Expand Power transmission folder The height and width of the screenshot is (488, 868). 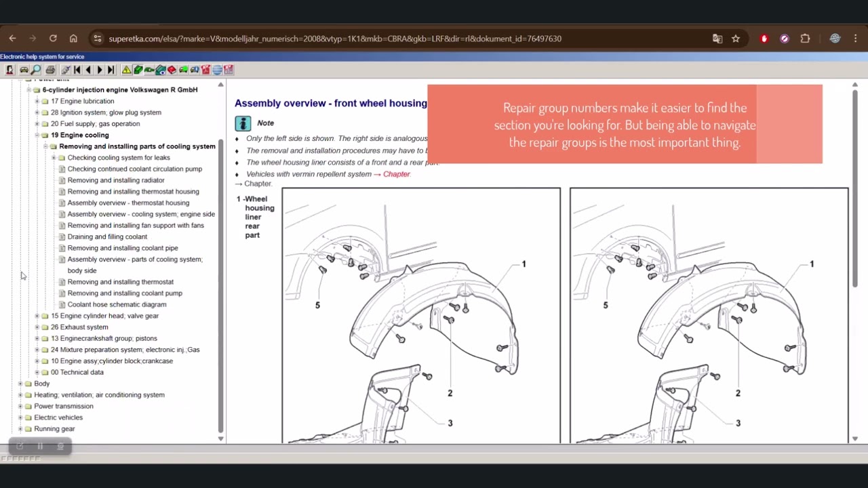[20, 406]
